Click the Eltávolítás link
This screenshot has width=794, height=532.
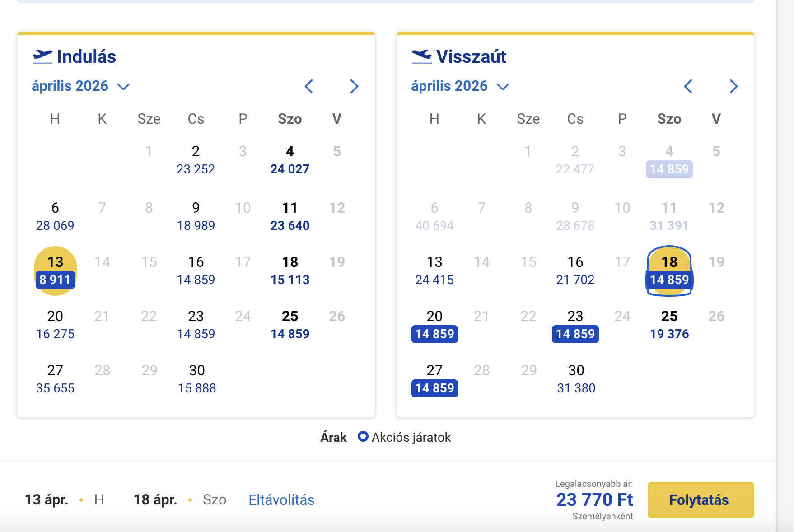(x=281, y=500)
